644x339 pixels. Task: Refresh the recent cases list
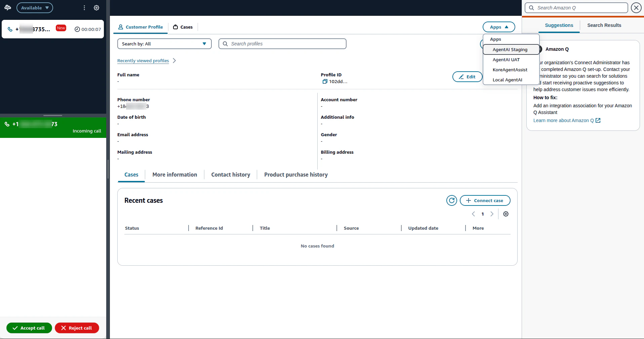click(x=451, y=200)
